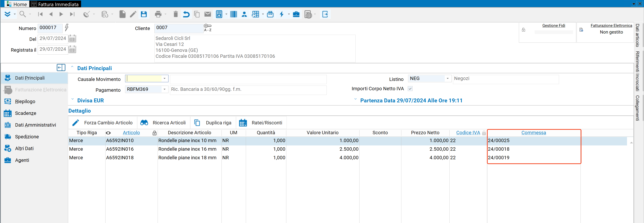Click the briefcase icon in toolbar
Viewport: 644px width, 223px height.
point(296,14)
